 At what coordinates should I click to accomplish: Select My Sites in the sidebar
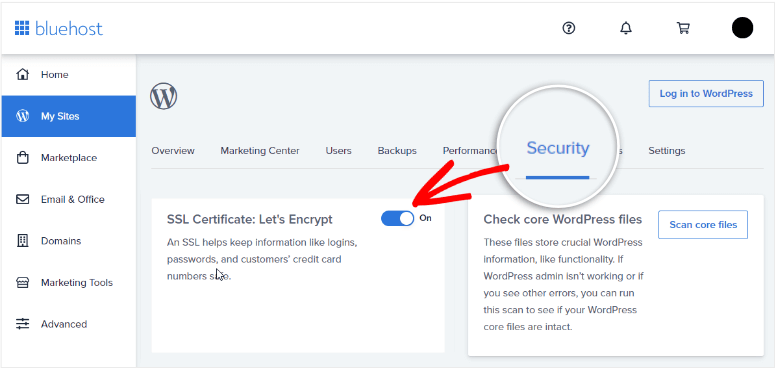coord(69,116)
